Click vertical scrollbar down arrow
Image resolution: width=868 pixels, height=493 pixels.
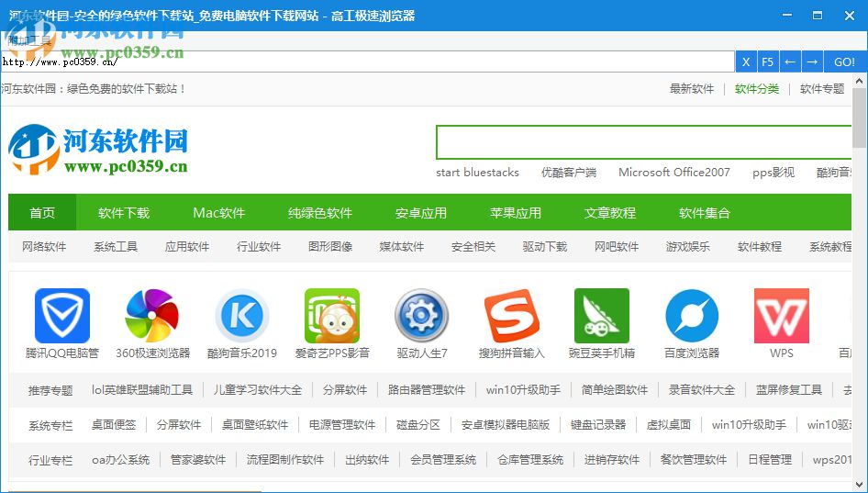tap(859, 485)
